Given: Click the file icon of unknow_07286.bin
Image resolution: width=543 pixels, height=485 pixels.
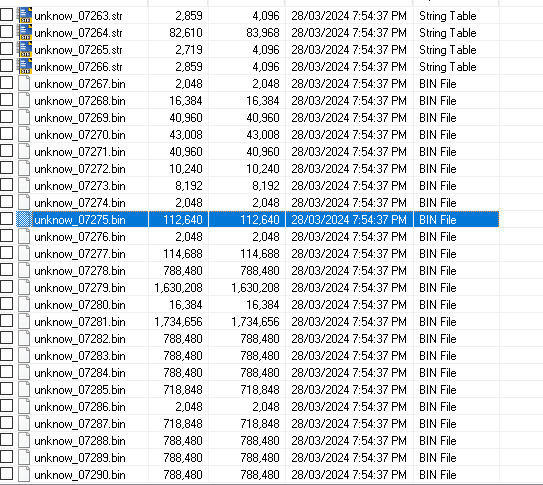Looking at the screenshot, I should pos(24,406).
